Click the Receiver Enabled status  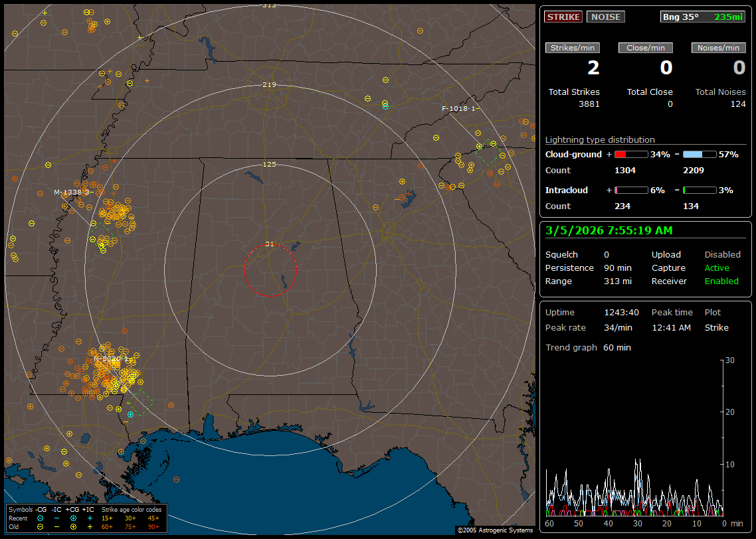(721, 281)
